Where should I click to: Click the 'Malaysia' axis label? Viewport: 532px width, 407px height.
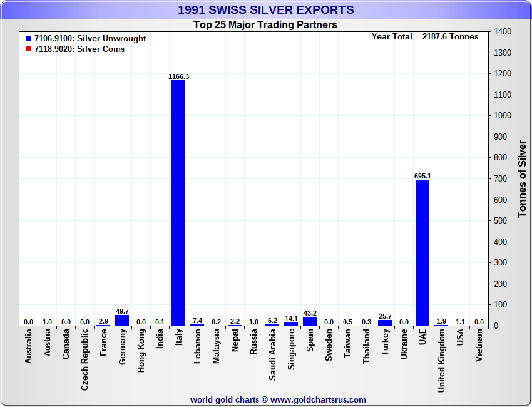pyautogui.click(x=216, y=346)
